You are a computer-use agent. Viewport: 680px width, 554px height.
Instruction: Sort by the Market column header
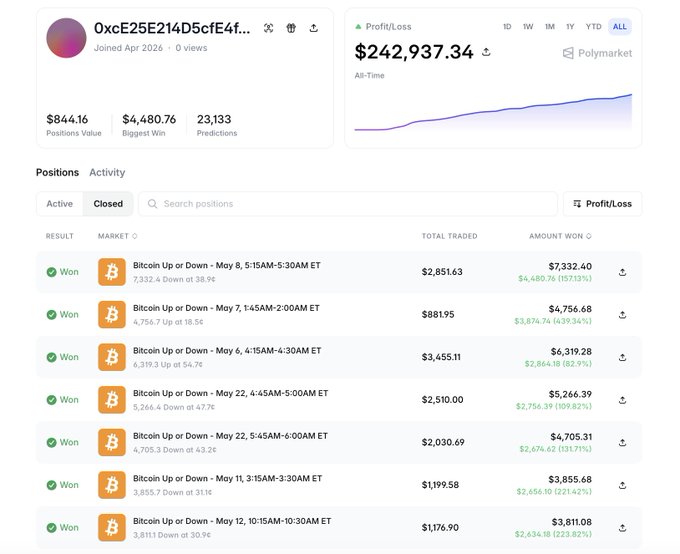118,236
